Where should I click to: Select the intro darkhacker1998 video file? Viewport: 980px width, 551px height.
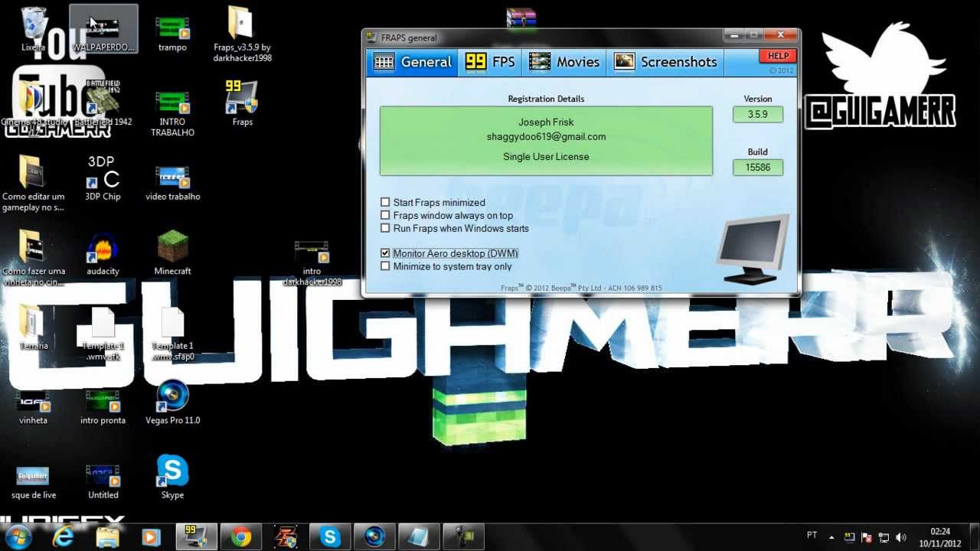312,262
